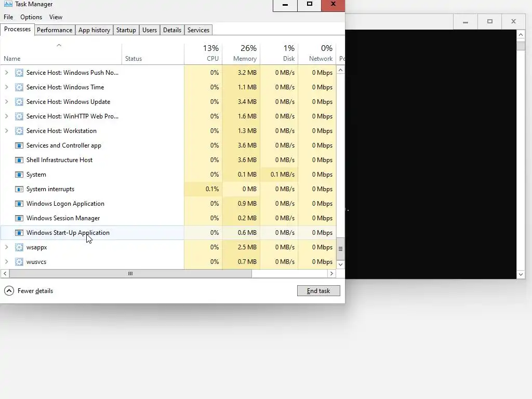Click the process list scroll down arrow
The height and width of the screenshot is (399, 532).
point(341,264)
